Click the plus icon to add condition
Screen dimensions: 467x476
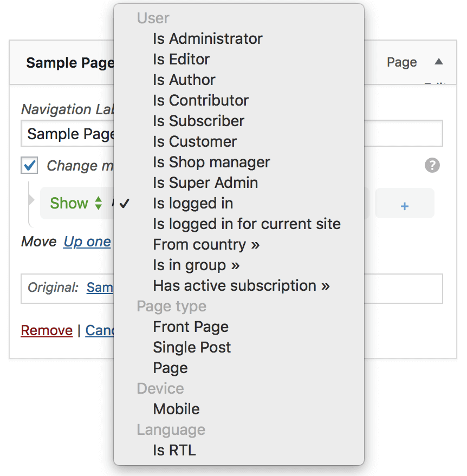click(x=404, y=206)
